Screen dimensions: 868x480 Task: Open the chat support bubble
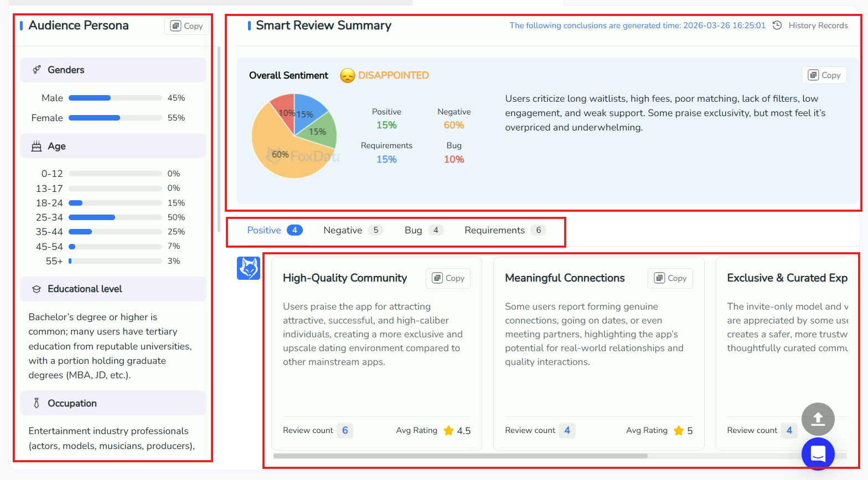[818, 454]
